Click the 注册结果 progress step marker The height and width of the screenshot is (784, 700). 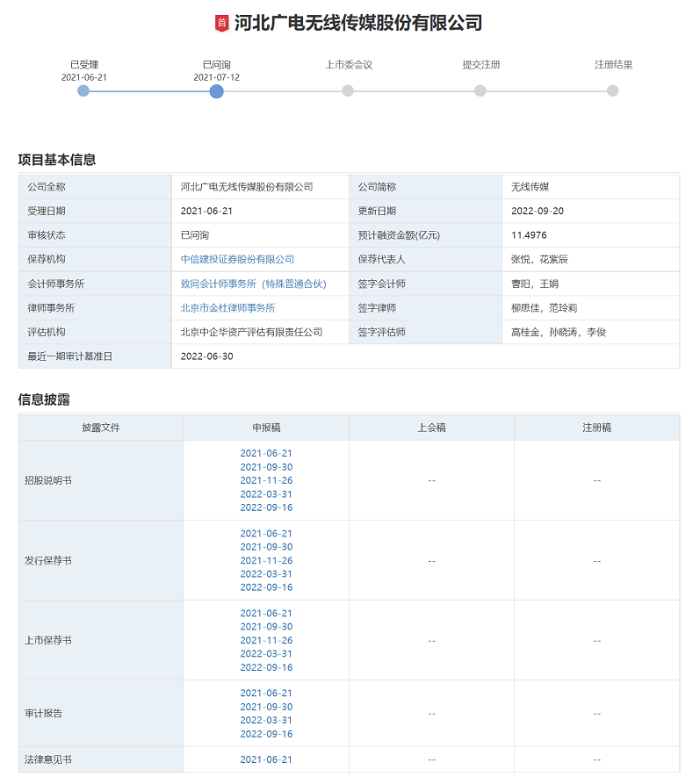612,91
